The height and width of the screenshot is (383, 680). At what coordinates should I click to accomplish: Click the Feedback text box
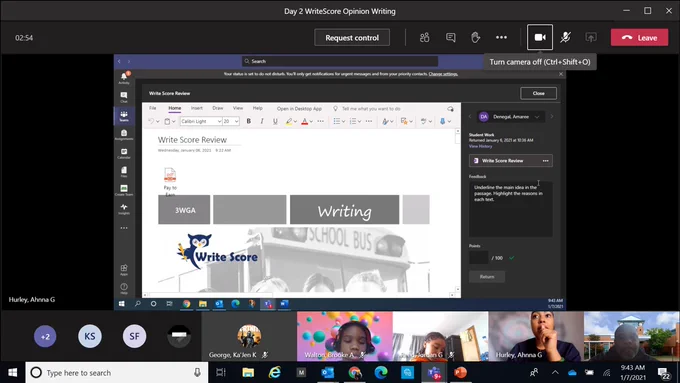click(x=510, y=210)
